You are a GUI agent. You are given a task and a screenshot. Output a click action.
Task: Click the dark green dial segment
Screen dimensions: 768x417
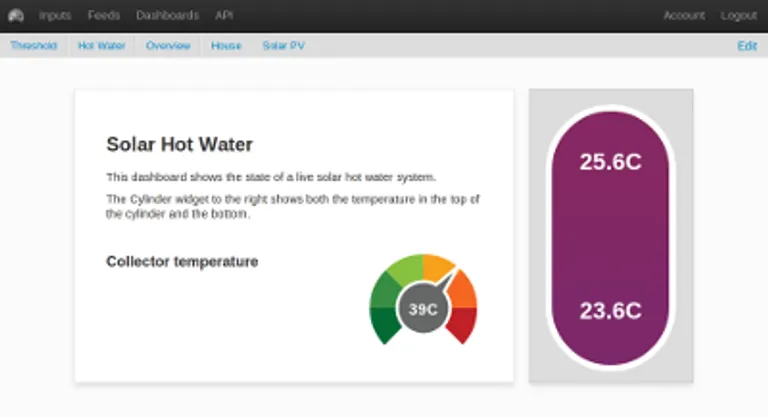tap(385, 324)
